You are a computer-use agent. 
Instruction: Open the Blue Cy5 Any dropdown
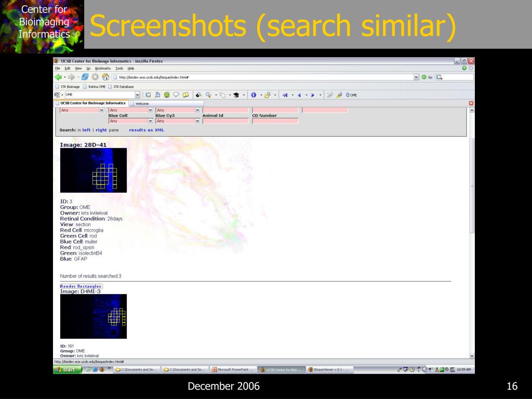click(178, 121)
